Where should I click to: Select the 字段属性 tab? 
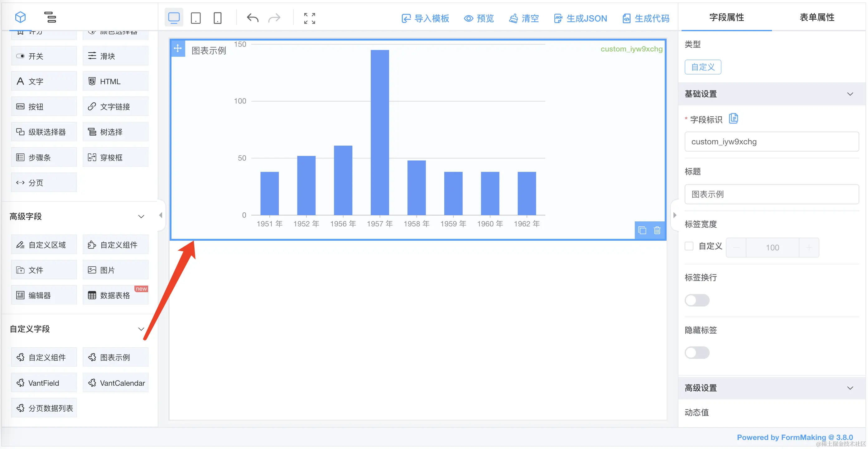726,17
